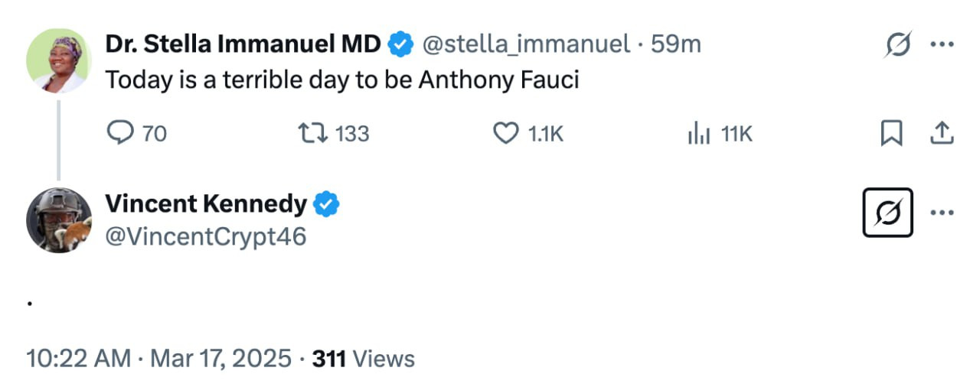Visit the @stella_immanuel handle
This screenshot has width=980, height=387.
coord(527,44)
